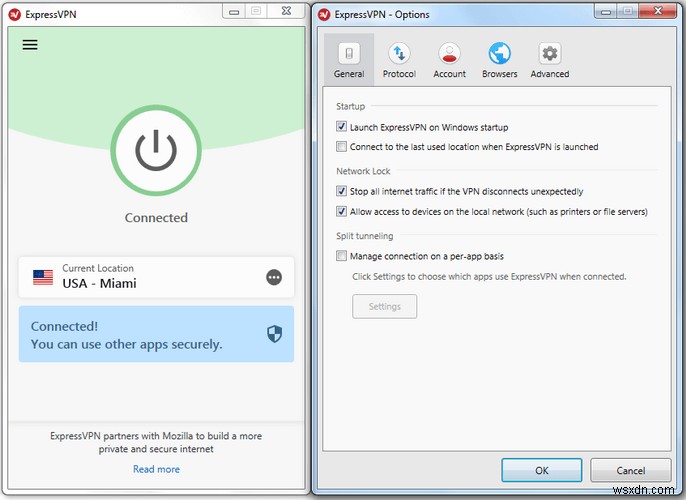The height and width of the screenshot is (500, 686).
Task: Close the ExpressVPN Options window
Action: (x=658, y=11)
